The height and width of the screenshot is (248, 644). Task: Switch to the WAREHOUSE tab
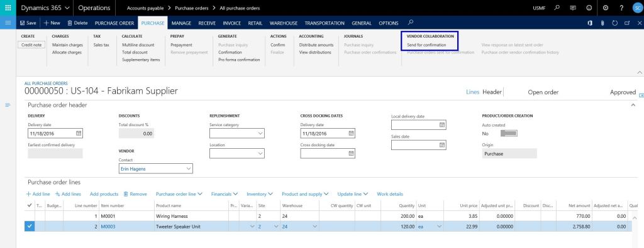click(284, 23)
